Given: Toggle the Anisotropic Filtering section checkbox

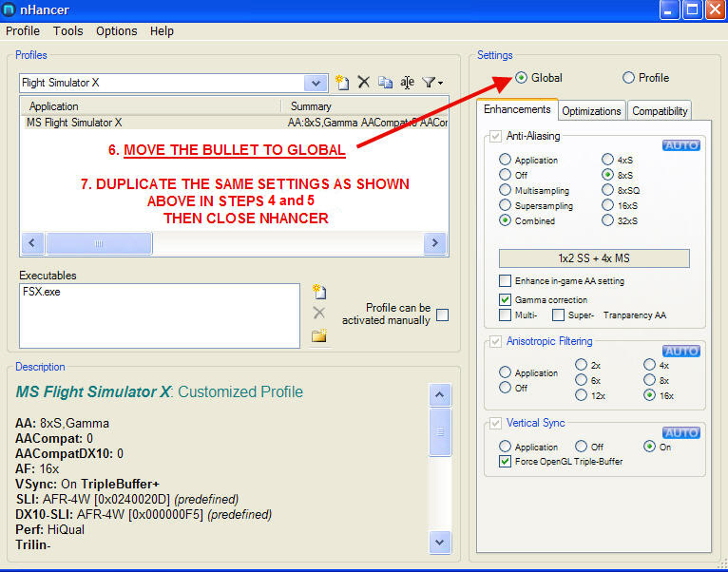Looking at the screenshot, I should [x=495, y=341].
